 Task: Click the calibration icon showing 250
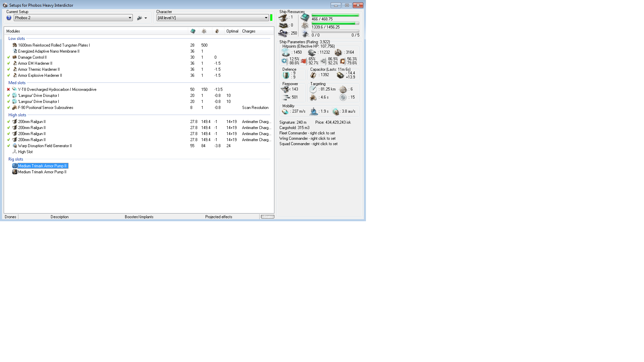(x=284, y=34)
